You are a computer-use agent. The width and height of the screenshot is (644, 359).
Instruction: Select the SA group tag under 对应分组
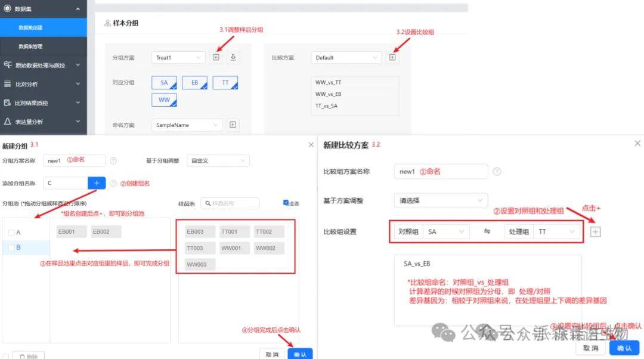(164, 83)
